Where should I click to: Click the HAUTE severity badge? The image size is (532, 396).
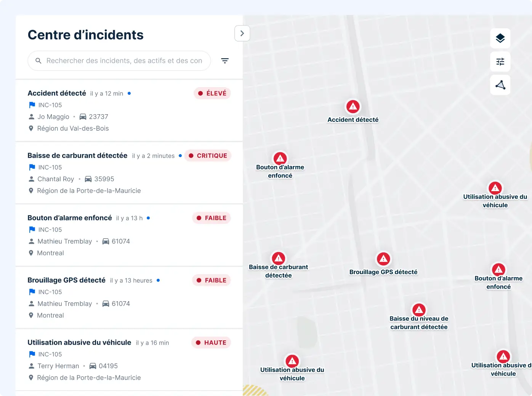pyautogui.click(x=211, y=343)
